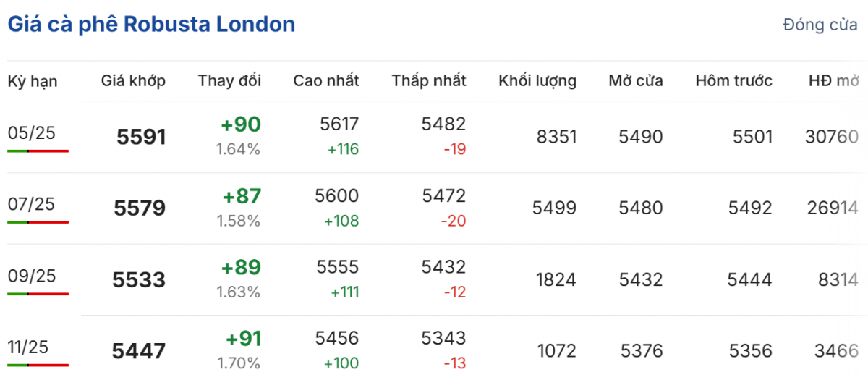This screenshot has height=380, width=868.
Task: Click the Đóng cửa status label
Action: click(820, 25)
